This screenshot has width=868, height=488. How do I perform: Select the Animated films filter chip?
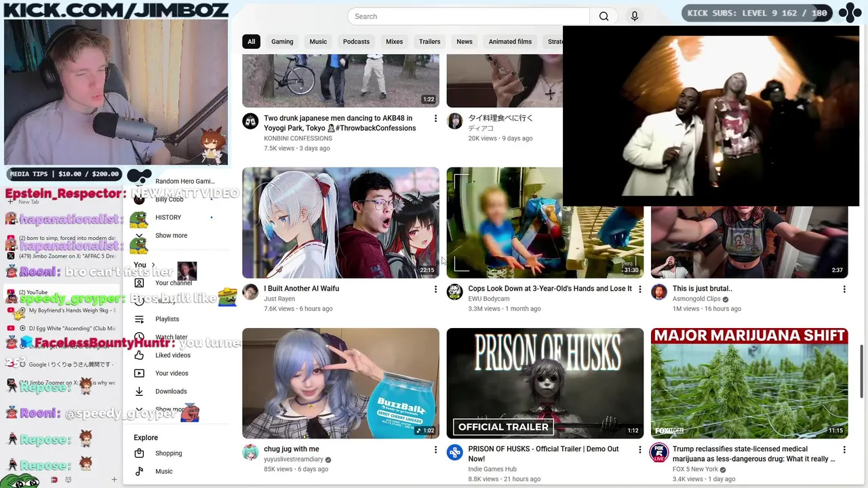point(510,42)
